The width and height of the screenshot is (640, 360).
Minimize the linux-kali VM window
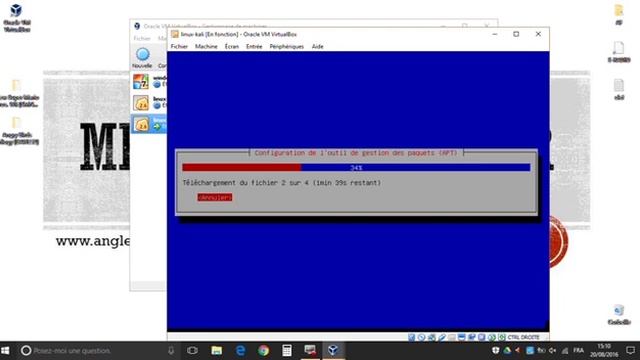pos(495,34)
